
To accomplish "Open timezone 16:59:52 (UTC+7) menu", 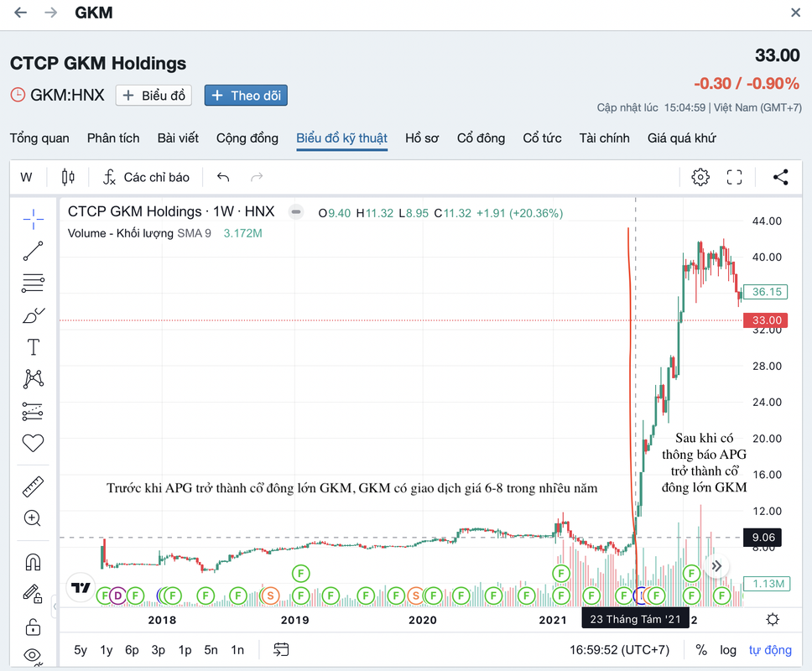I will click(x=619, y=650).
